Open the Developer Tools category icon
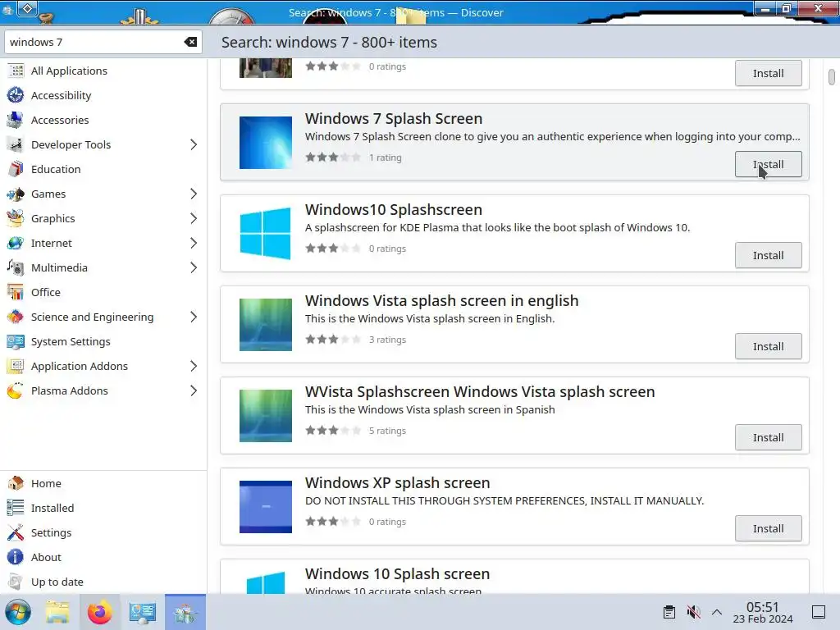Image resolution: width=840 pixels, height=630 pixels. [16, 144]
